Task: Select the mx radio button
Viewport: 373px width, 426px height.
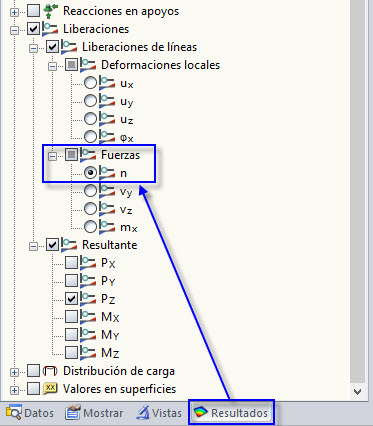Action: pos(90,227)
